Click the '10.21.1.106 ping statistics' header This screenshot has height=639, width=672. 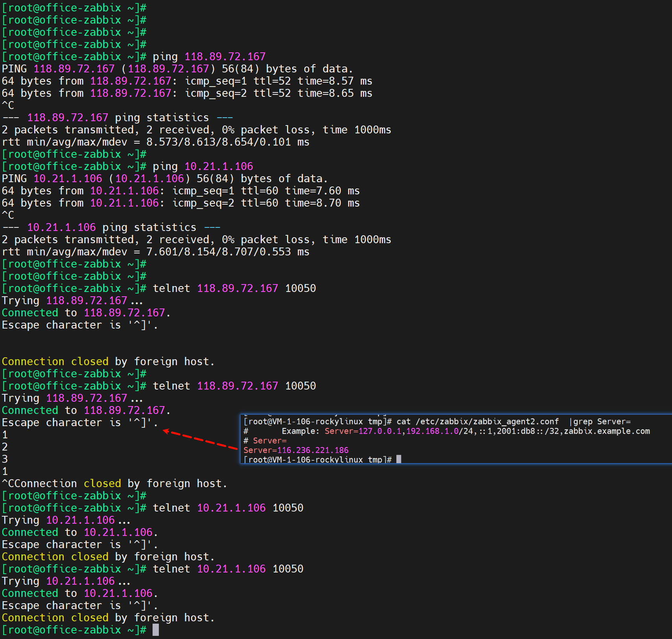111,227
